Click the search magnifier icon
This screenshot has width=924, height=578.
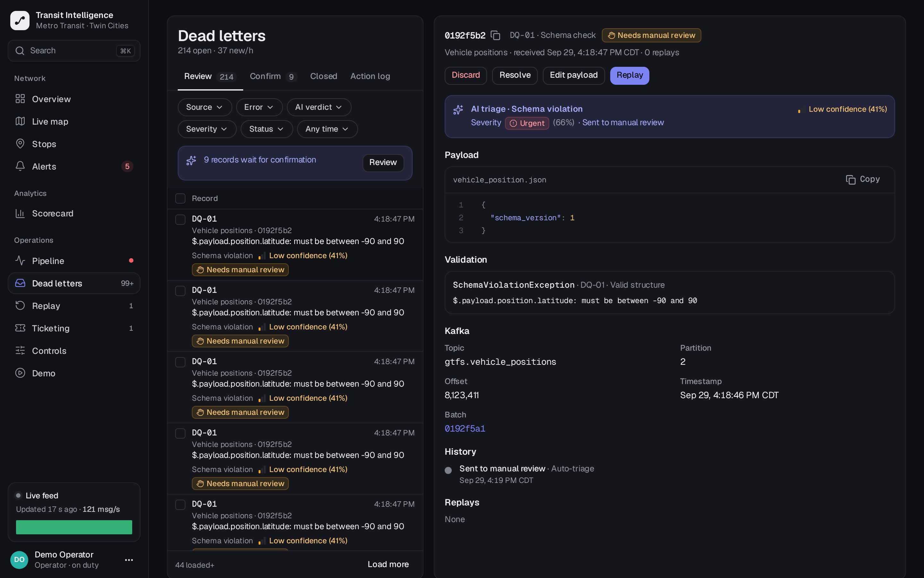pyautogui.click(x=20, y=51)
